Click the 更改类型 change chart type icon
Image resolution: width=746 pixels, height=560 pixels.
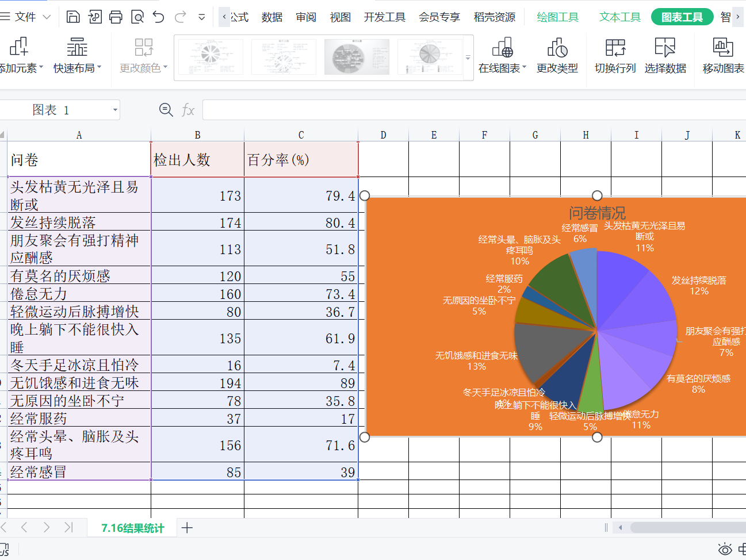[x=557, y=56]
